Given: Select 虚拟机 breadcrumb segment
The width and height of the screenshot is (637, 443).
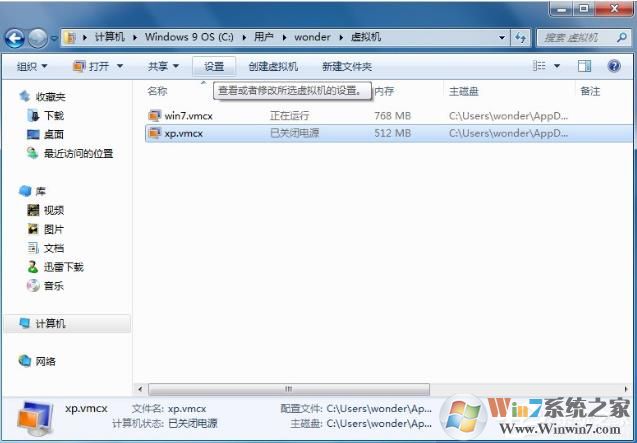Looking at the screenshot, I should pyautogui.click(x=366, y=37).
